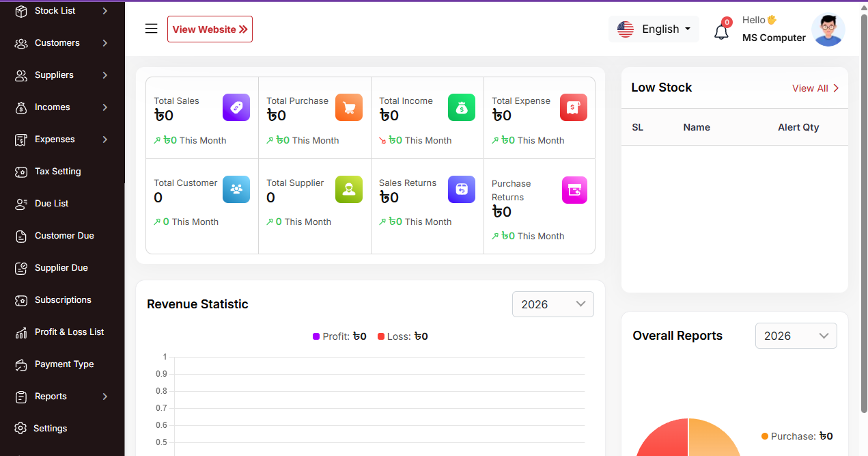The height and width of the screenshot is (456, 868).
Task: Open the Overall Reports year dropdown
Action: 796,336
